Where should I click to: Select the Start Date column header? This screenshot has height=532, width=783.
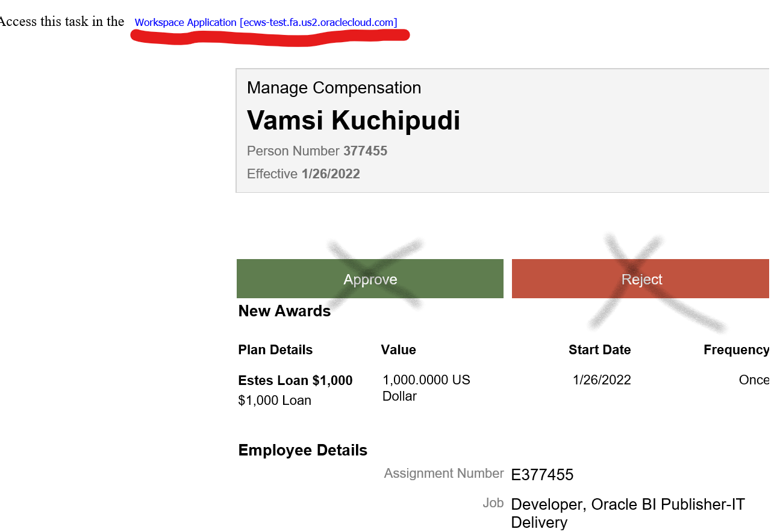pyautogui.click(x=600, y=349)
